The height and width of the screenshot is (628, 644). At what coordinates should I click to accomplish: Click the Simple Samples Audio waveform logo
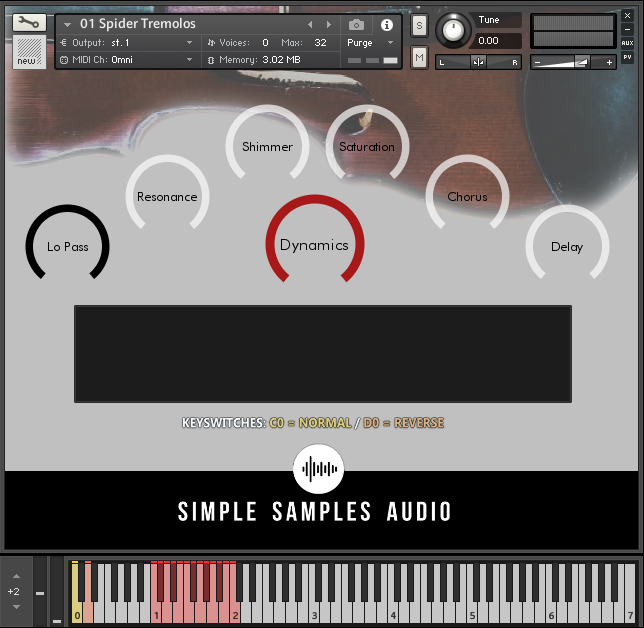318,469
